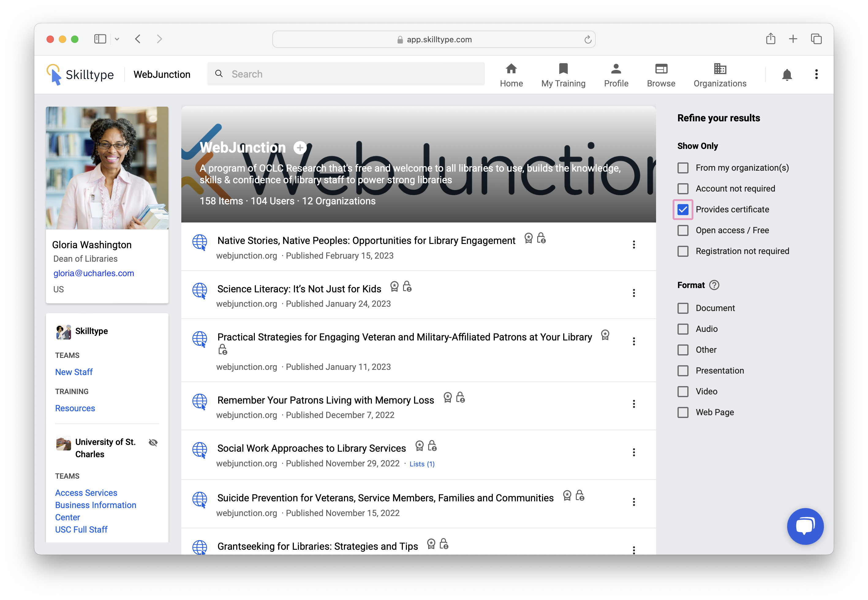Click the Skilltype logo

(x=81, y=74)
